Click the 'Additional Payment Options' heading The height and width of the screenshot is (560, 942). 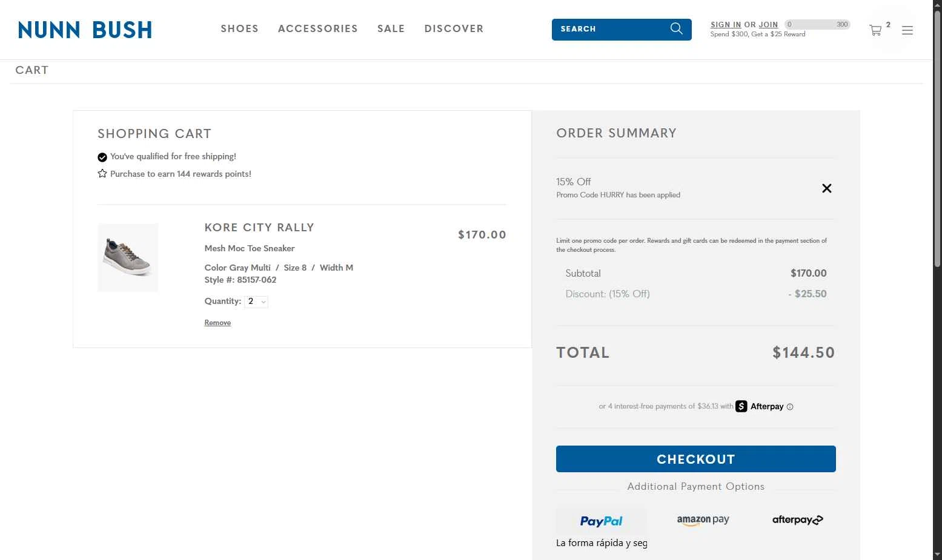695,486
